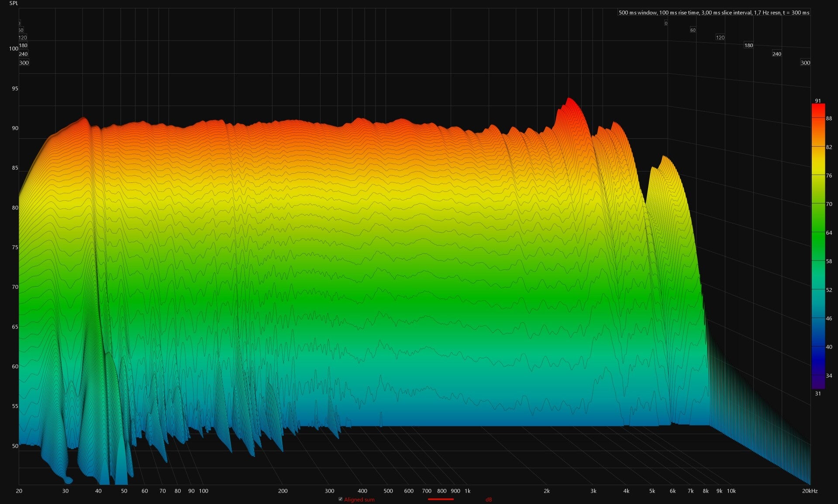This screenshot has width=838, height=504.
Task: Click the 60 time label at right
Action: [693, 30]
